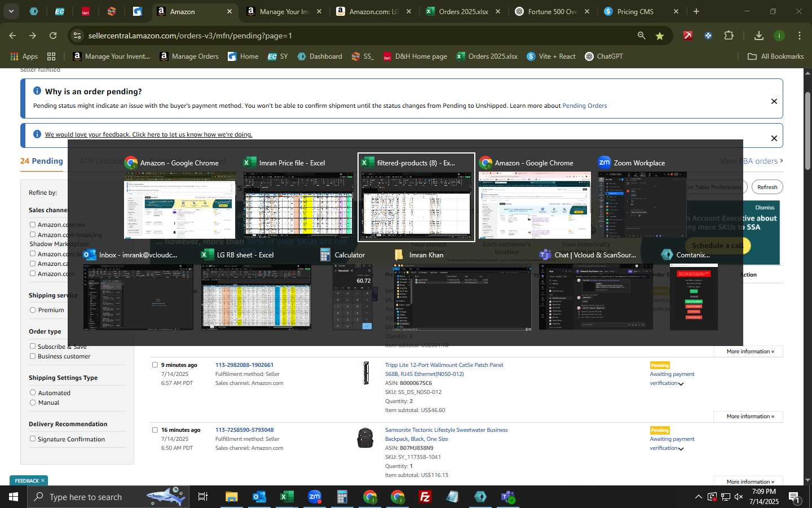The height and width of the screenshot is (508, 812).
Task: Open Excel from the taskbar
Action: 287,497
